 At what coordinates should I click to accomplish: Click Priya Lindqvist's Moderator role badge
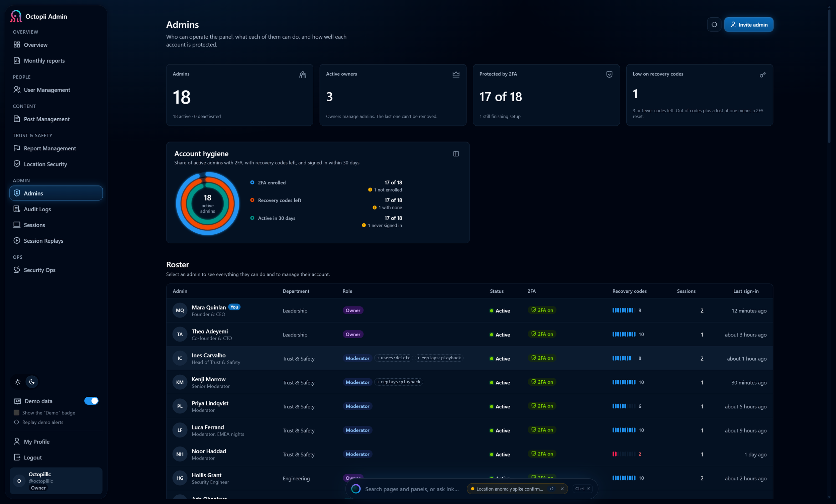(357, 406)
